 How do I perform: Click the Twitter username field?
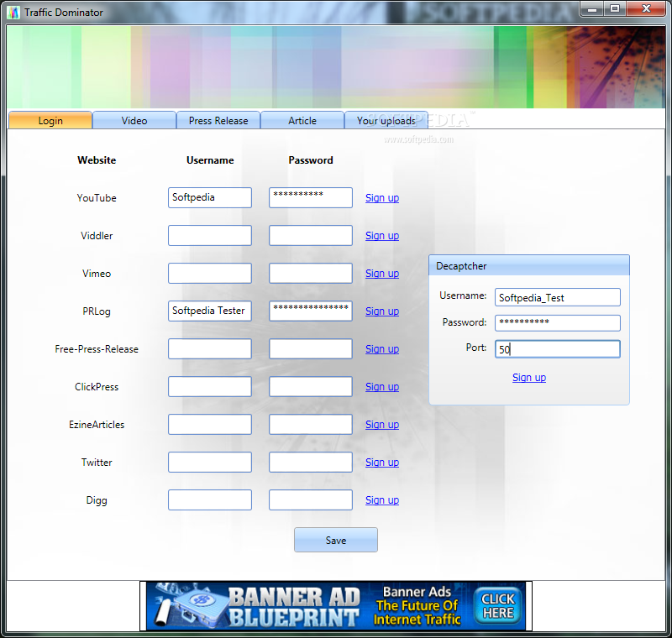point(209,462)
